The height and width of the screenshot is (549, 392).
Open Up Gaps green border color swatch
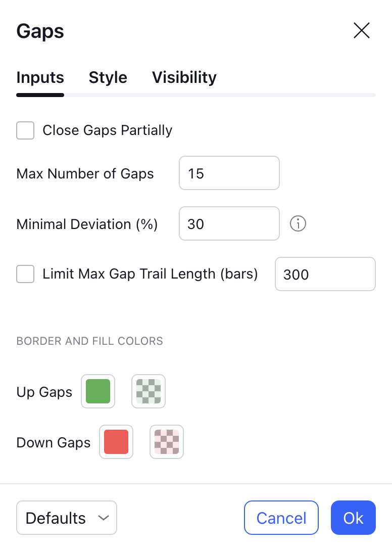(x=98, y=391)
